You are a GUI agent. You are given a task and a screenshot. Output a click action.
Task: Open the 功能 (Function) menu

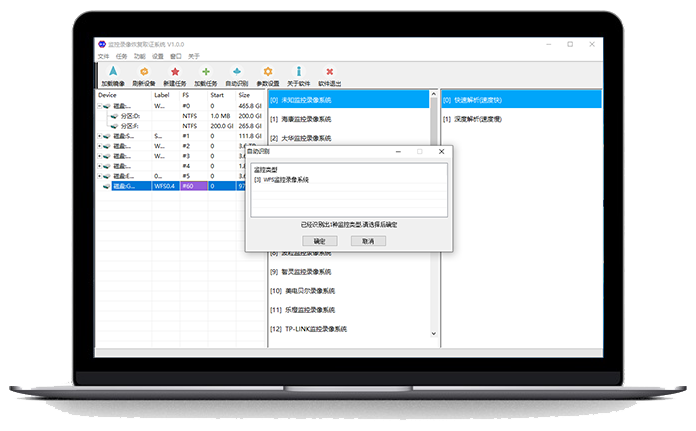coord(139,56)
